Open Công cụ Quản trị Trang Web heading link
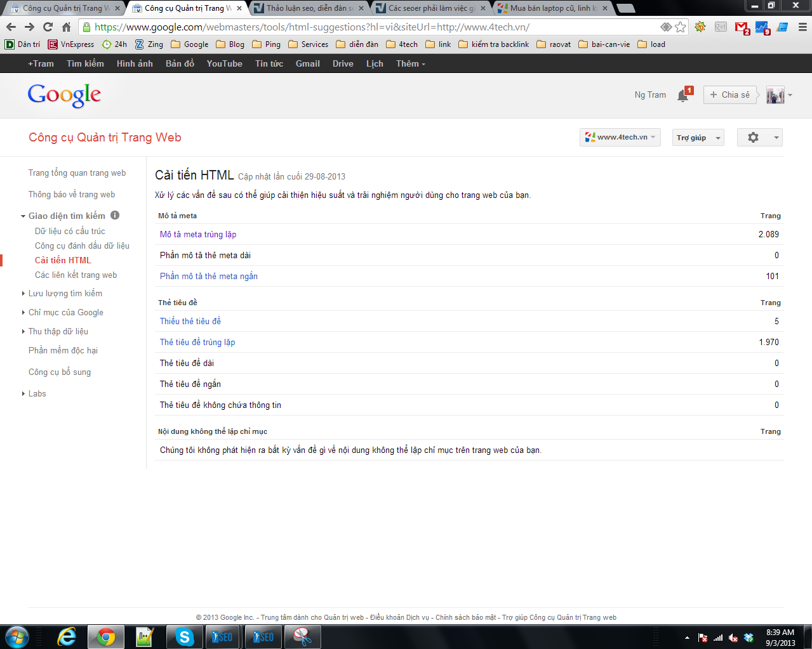This screenshot has height=649, width=812. 105,138
